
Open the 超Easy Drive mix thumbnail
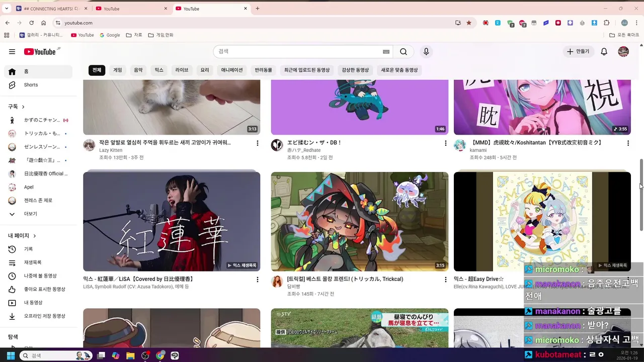(542, 222)
